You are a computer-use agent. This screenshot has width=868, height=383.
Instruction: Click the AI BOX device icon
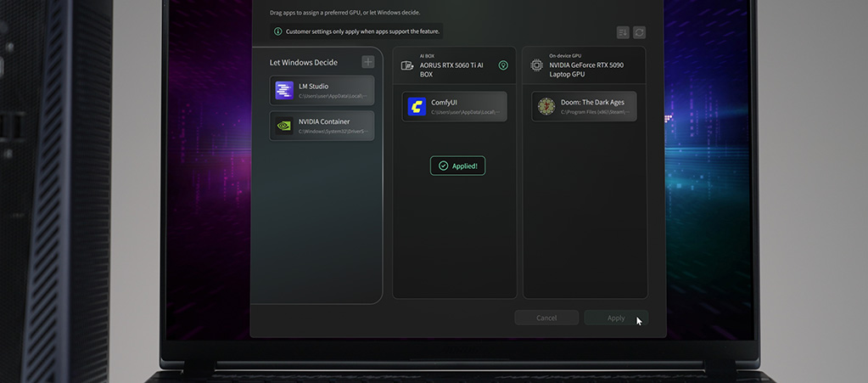pyautogui.click(x=407, y=65)
